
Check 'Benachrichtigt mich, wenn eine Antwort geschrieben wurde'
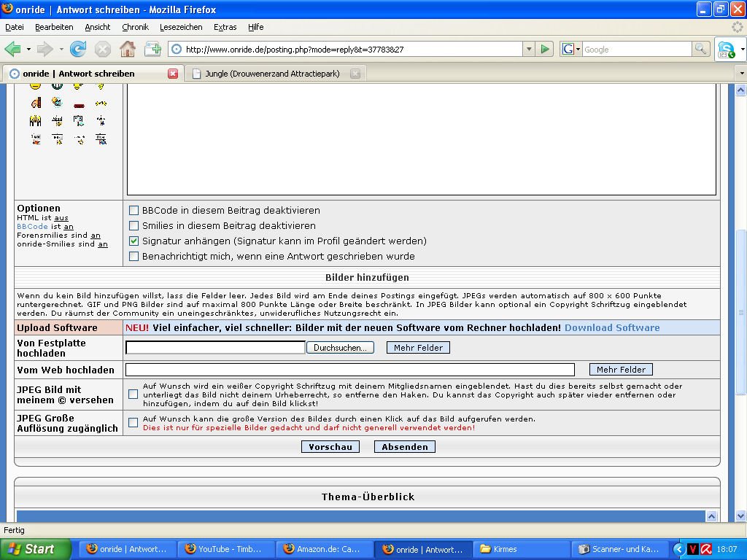(x=134, y=256)
